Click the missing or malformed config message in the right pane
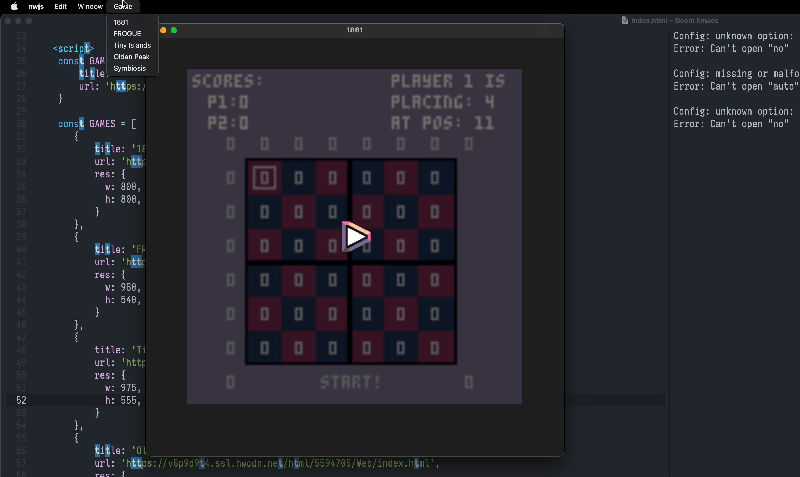The width and height of the screenshot is (800, 477). click(x=736, y=73)
